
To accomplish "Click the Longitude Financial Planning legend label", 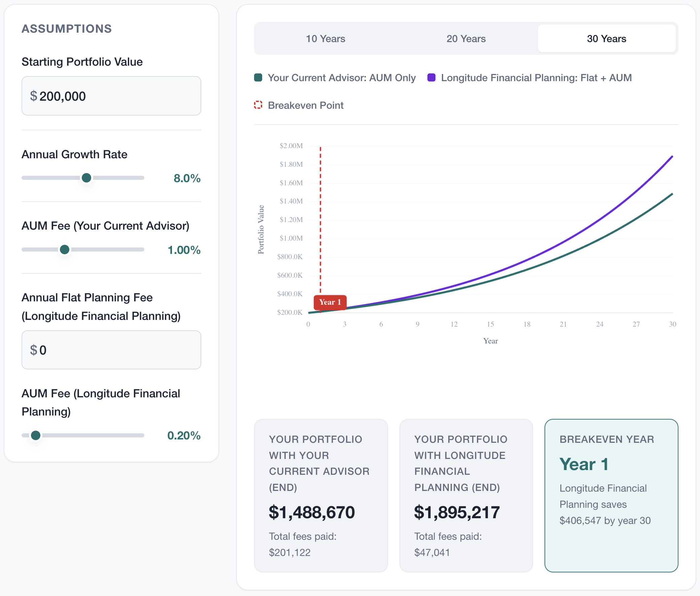I will click(x=536, y=78).
